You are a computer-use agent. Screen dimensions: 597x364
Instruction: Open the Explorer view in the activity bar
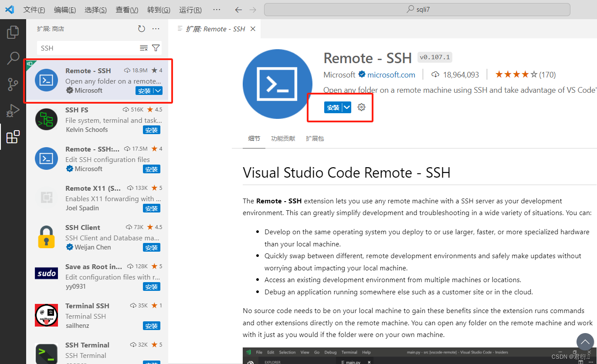tap(13, 32)
